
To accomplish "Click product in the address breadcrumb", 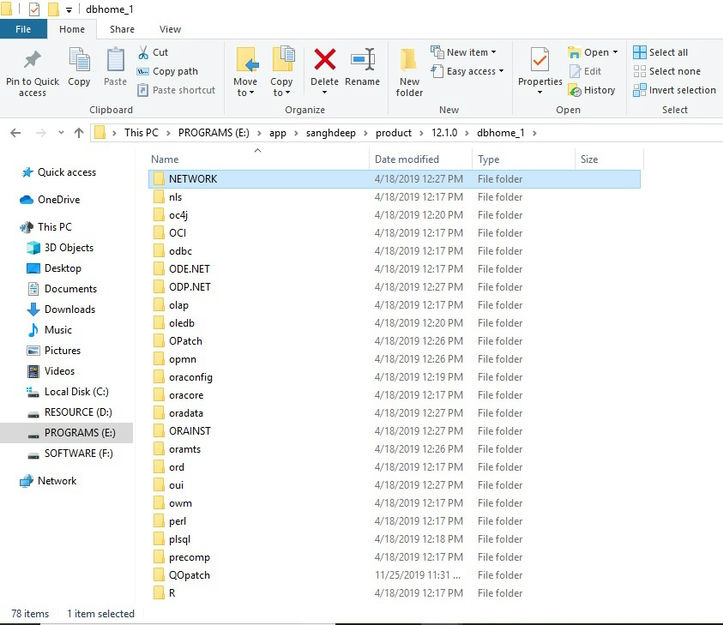I will pyautogui.click(x=393, y=133).
